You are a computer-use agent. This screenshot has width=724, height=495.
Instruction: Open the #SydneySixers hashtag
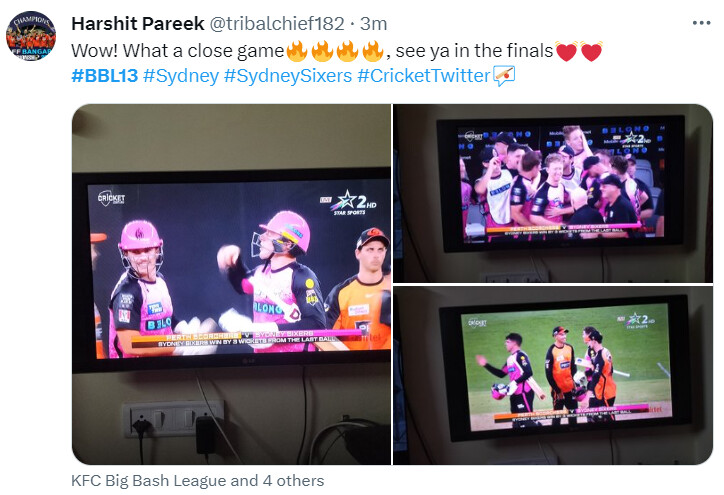click(288, 76)
